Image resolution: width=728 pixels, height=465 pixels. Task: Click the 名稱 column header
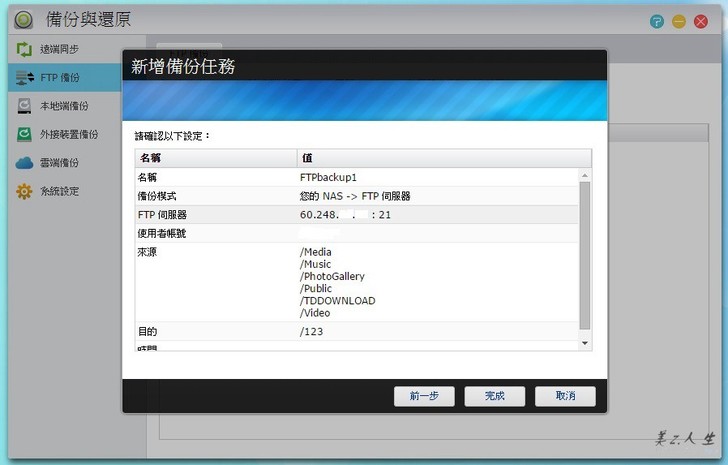click(216, 158)
